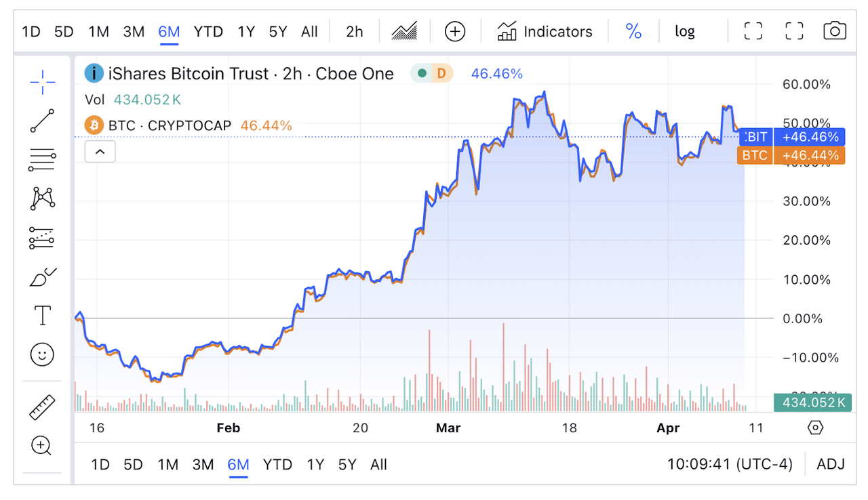
Task: Enter fullscreen mode with corner brackets icon
Action: 753,31
